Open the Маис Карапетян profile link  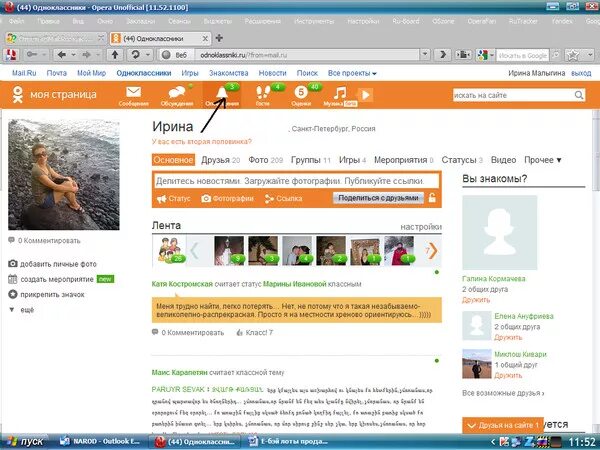point(179,372)
